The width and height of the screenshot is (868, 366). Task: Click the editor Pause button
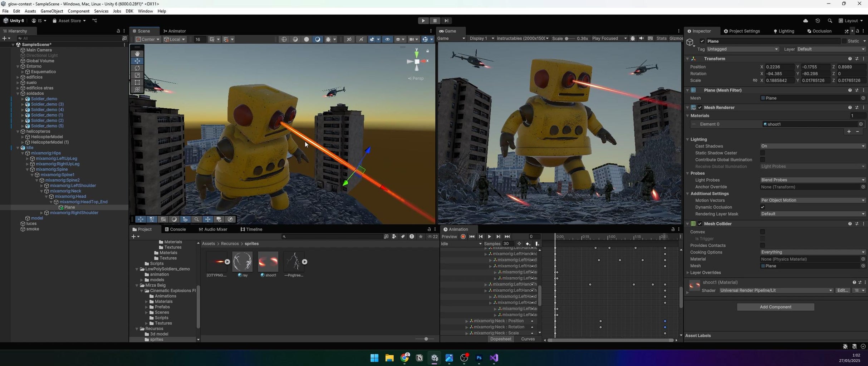[435, 21]
